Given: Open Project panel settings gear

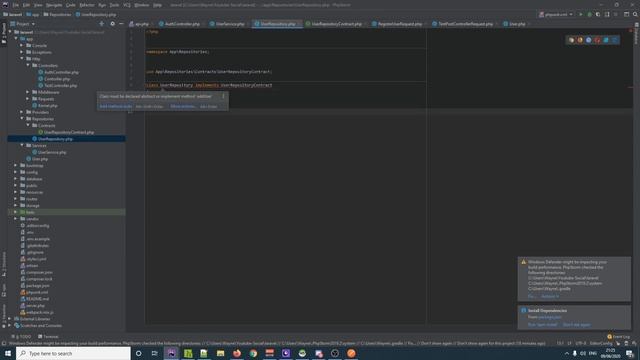Looking at the screenshot, I should 113,24.
